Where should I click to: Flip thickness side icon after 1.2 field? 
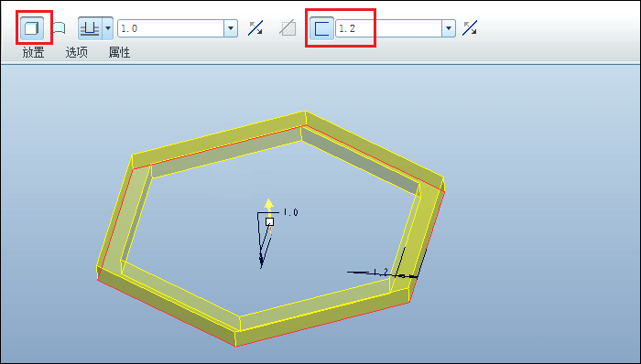click(470, 28)
